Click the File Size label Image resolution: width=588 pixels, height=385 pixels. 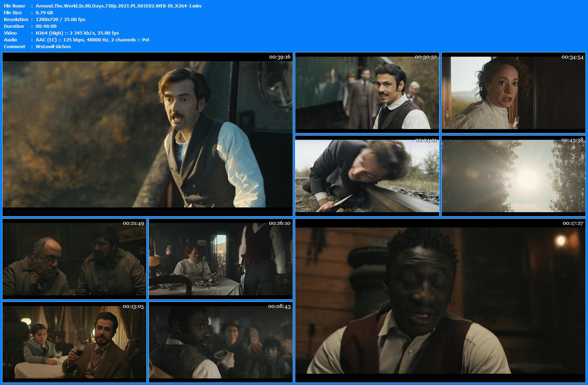click(x=13, y=13)
